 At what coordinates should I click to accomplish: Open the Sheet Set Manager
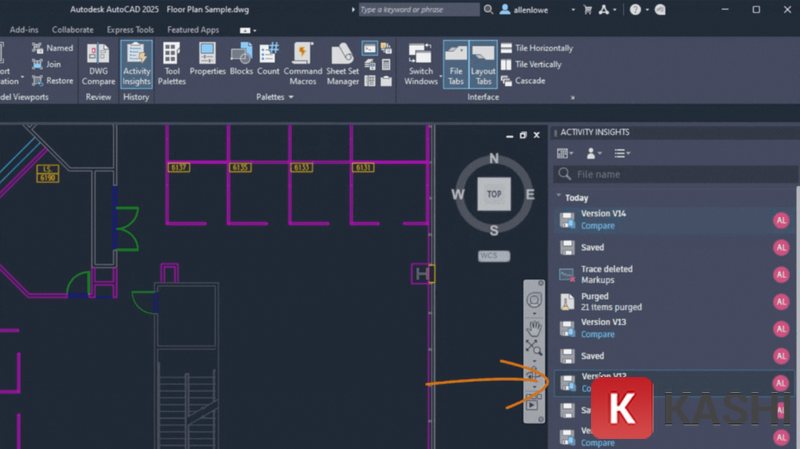point(342,63)
